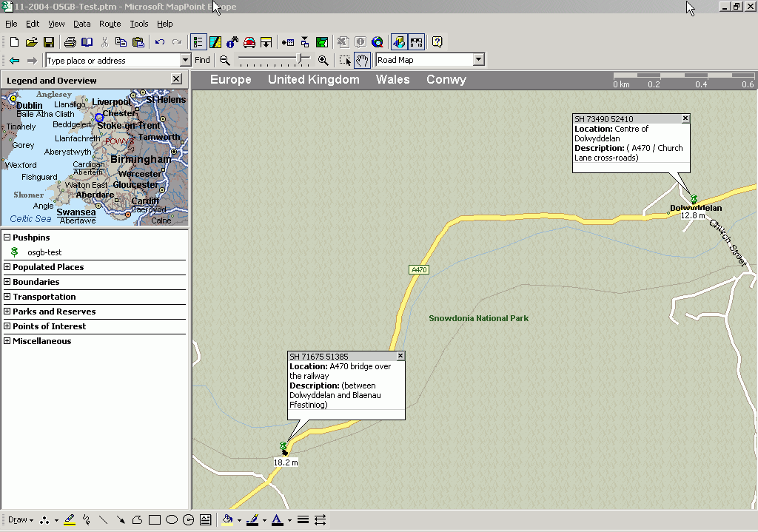Click the Type place or address field
Screen dimensions: 758x532
pyautogui.click(x=111, y=61)
